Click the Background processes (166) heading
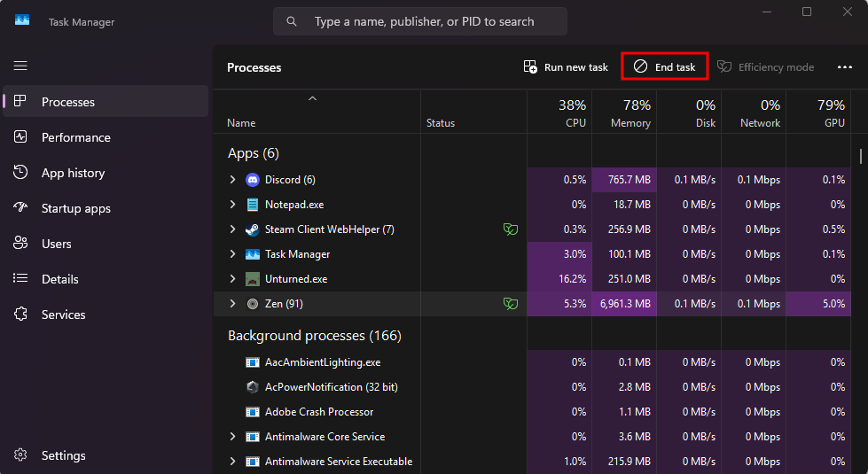This screenshot has height=474, width=868. (315, 336)
